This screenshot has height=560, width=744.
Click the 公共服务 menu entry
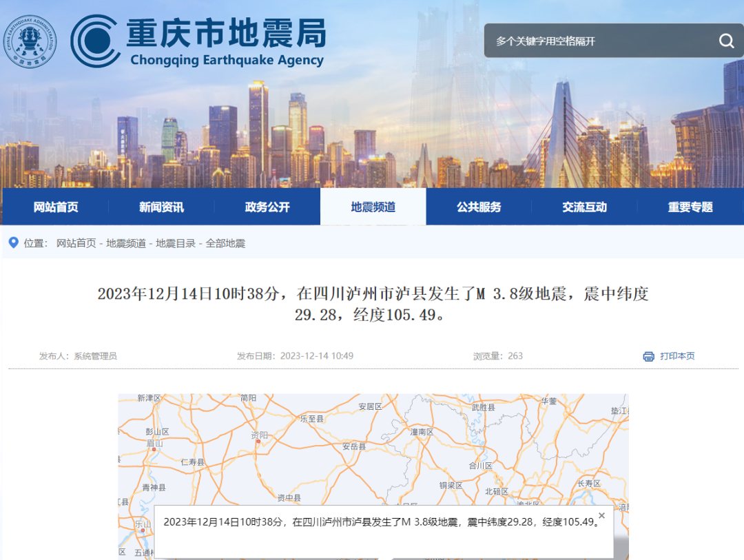coord(478,206)
